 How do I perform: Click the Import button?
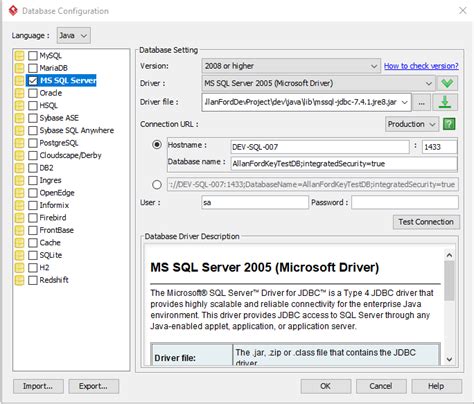[38, 386]
